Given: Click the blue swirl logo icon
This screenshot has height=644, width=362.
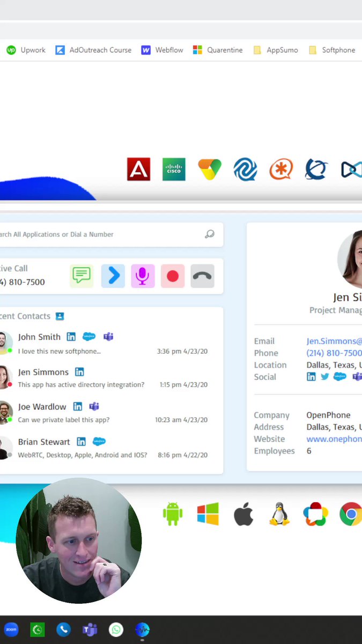Looking at the screenshot, I should click(245, 169).
